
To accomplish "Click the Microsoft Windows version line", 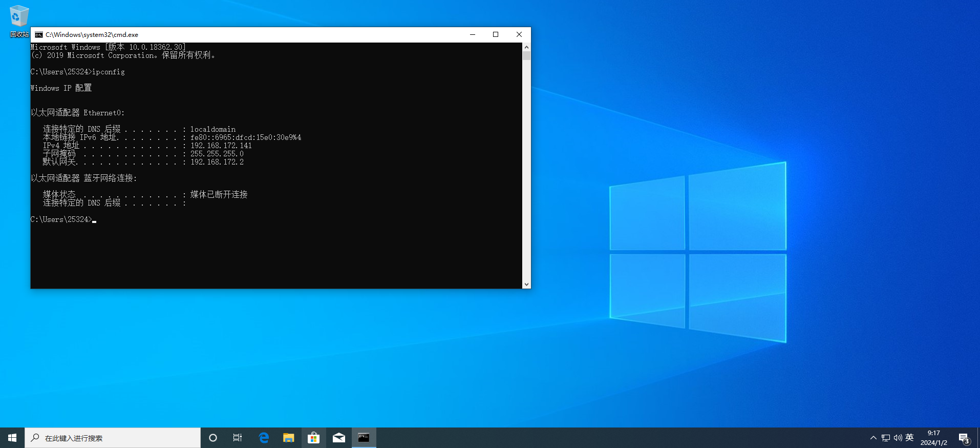I will (108, 47).
